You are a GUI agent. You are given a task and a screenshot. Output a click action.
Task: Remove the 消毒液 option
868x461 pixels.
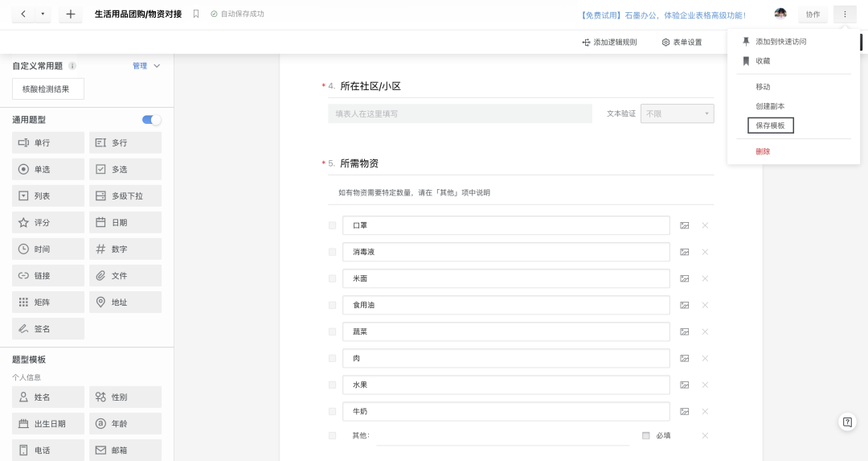(706, 252)
